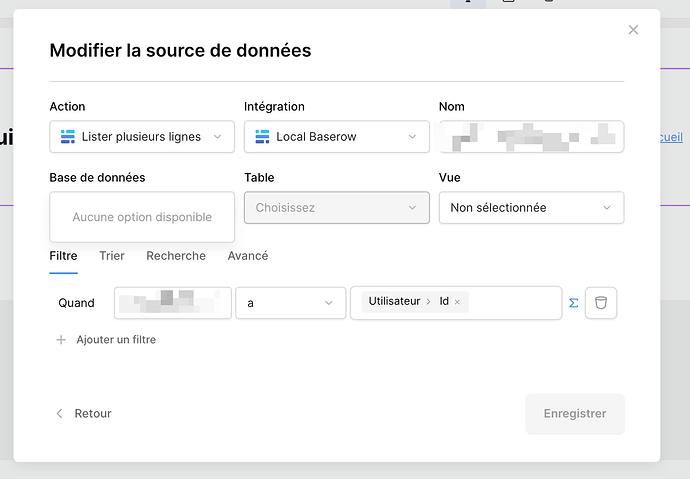Screen dimensions: 690x479
Task: Click Ajouter un filtre
Action: pos(106,340)
